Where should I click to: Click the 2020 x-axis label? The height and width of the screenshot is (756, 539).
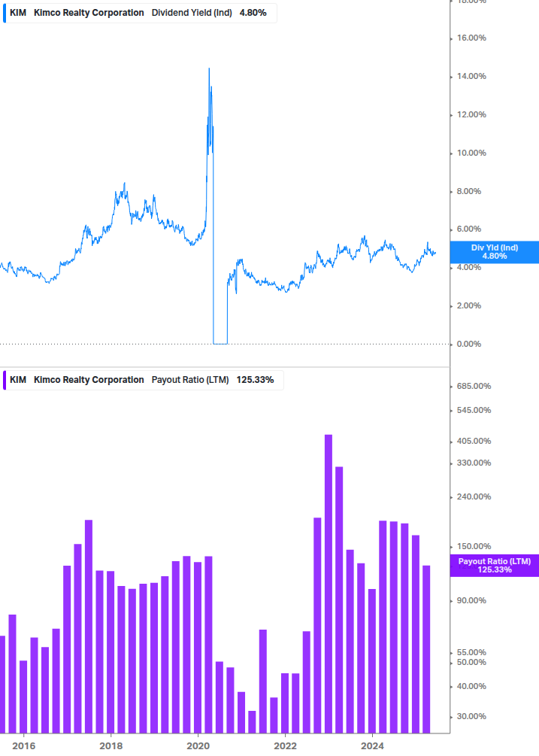pos(198,746)
